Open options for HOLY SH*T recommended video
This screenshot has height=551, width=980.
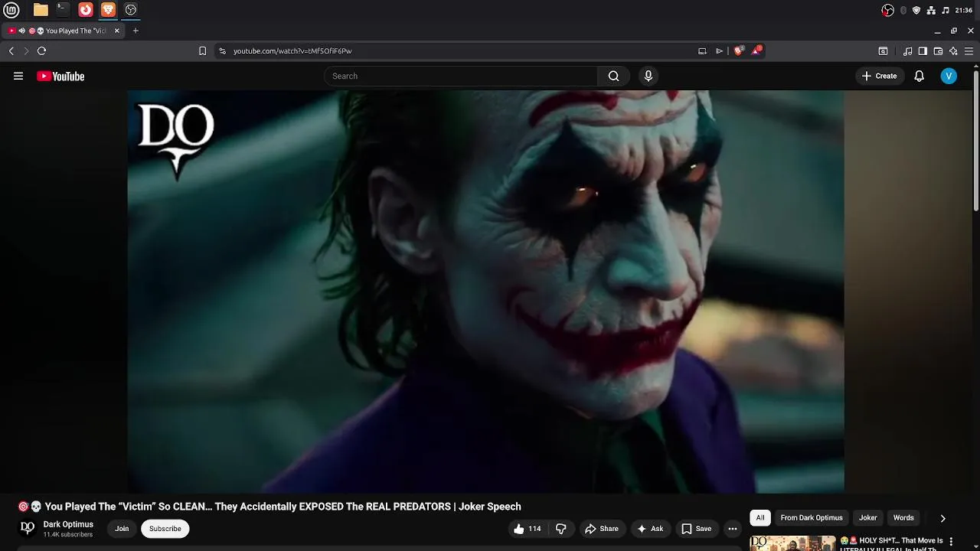[x=952, y=543]
